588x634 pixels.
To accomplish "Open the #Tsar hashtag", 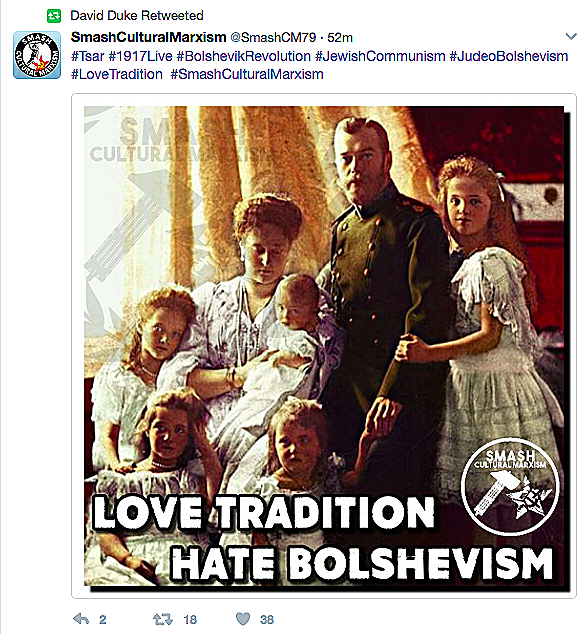I will click(x=88, y=56).
